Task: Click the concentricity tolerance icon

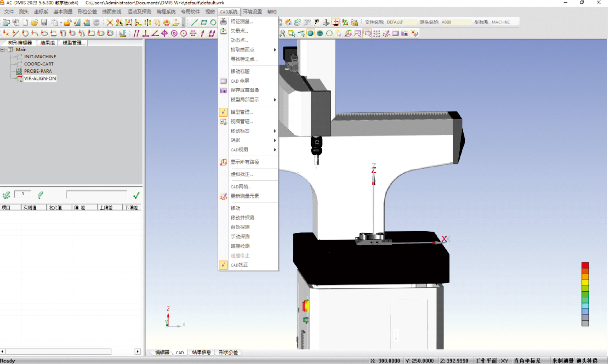Action: point(174,33)
